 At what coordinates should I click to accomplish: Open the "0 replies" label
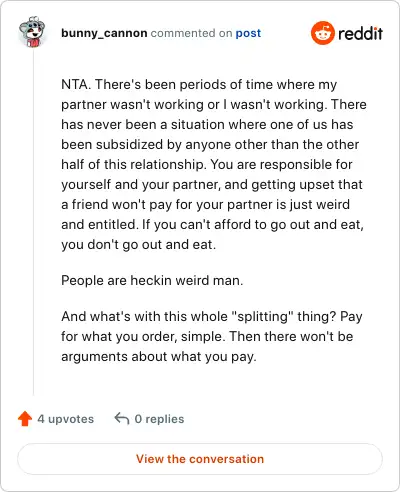tap(159, 419)
